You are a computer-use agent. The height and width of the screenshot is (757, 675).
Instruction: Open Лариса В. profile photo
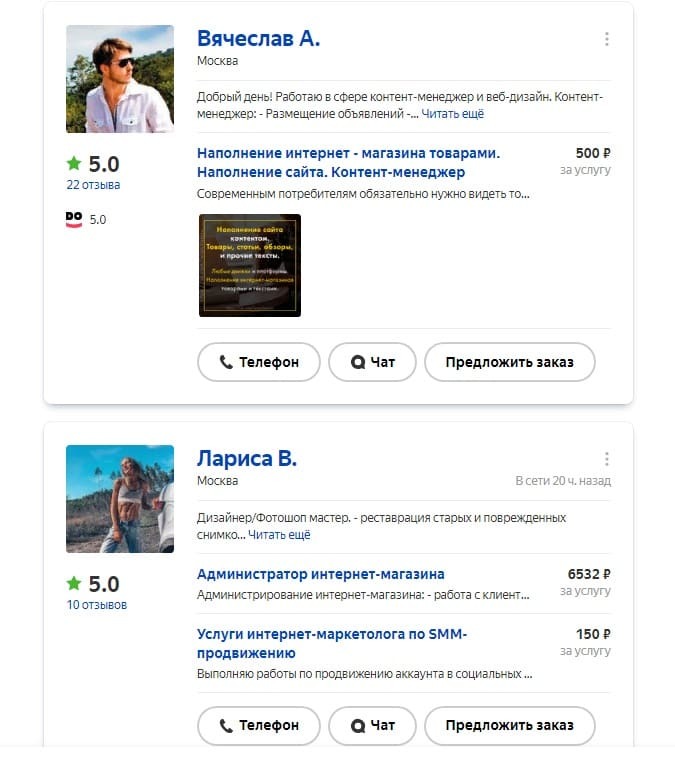(120, 499)
